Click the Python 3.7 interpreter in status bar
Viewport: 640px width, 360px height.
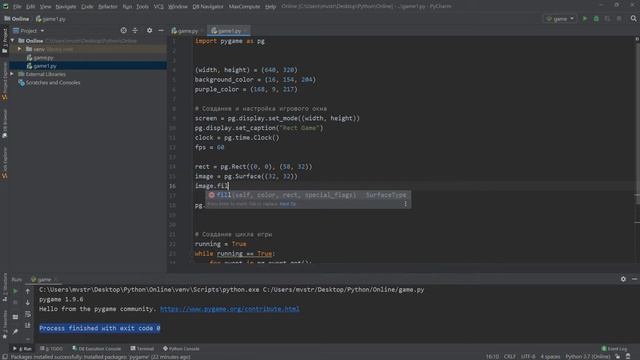click(588, 357)
